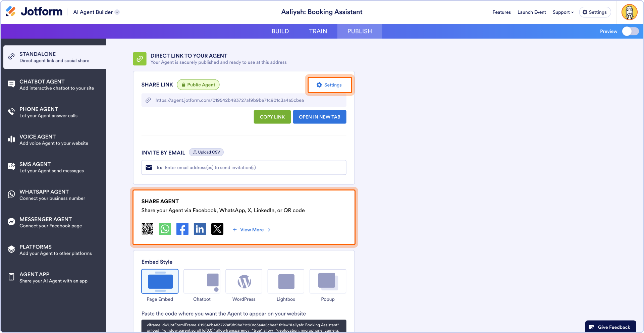
Task: Open the Support dropdown menu
Action: pyautogui.click(x=563, y=12)
